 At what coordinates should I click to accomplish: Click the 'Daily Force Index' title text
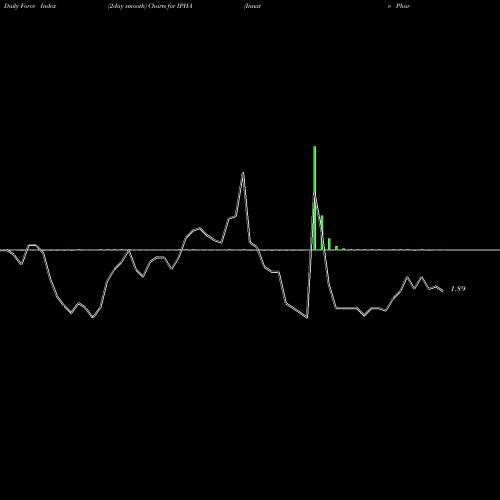(x=30, y=6)
